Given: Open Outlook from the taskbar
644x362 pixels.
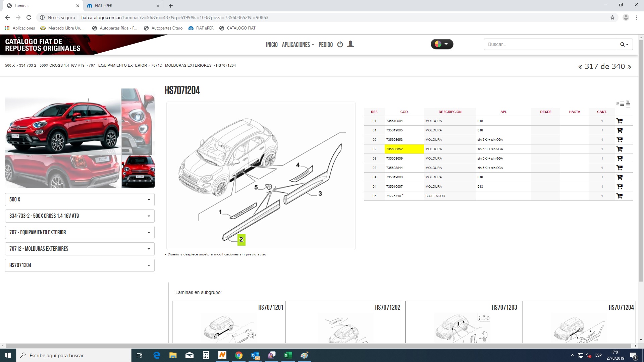Looking at the screenshot, I should [x=255, y=355].
